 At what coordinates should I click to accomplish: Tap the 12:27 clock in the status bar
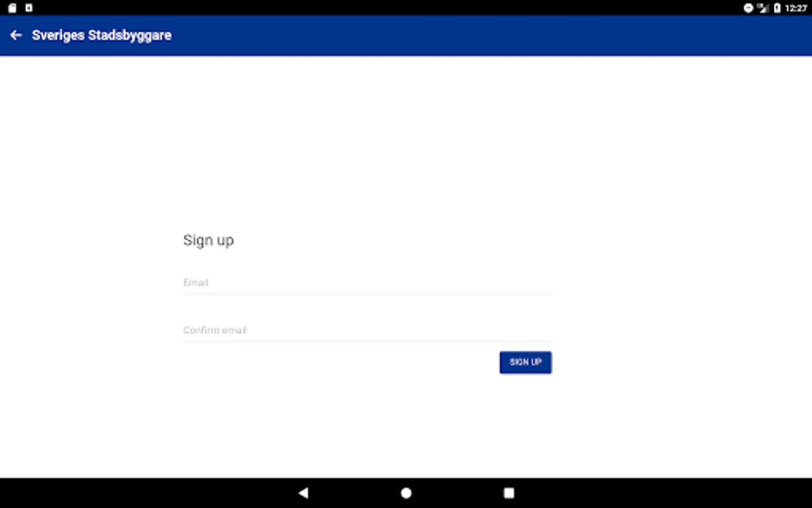coord(796,8)
